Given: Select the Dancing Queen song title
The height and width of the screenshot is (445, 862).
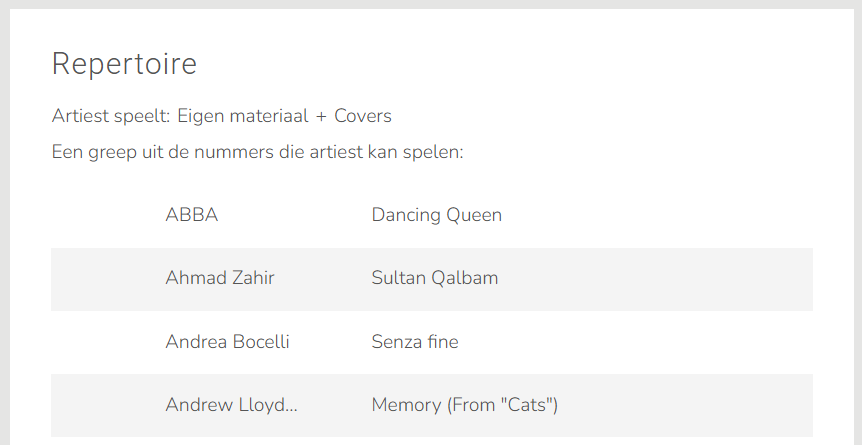Looking at the screenshot, I should pyautogui.click(x=436, y=215).
